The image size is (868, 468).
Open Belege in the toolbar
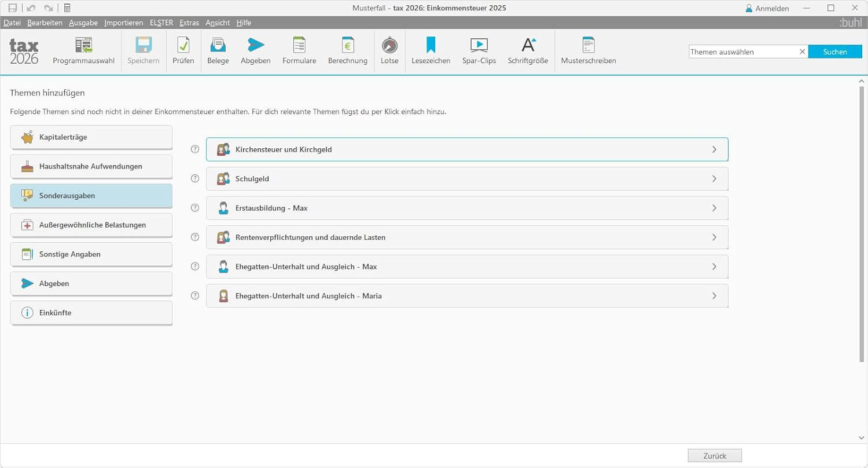(x=218, y=46)
